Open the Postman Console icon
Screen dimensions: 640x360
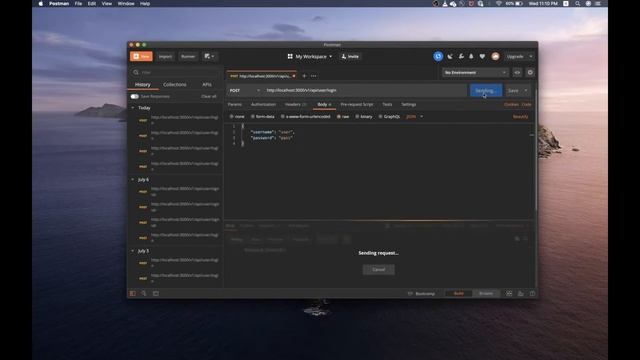tap(156, 293)
